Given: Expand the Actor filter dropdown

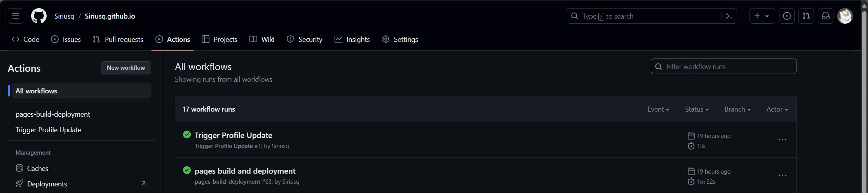Looking at the screenshot, I should point(777,109).
